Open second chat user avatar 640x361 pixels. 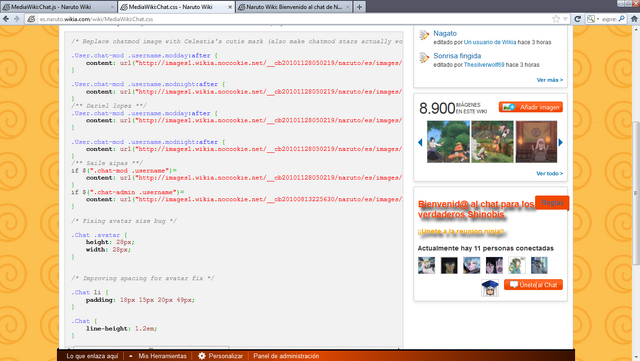coord(449,265)
